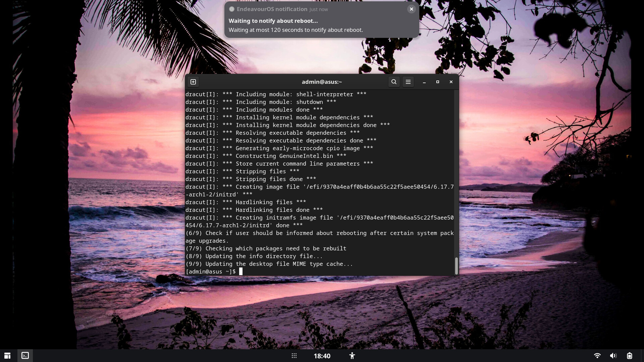This screenshot has height=362, width=644.
Task: Click the admin@asus:~ title bar
Action: point(322,82)
